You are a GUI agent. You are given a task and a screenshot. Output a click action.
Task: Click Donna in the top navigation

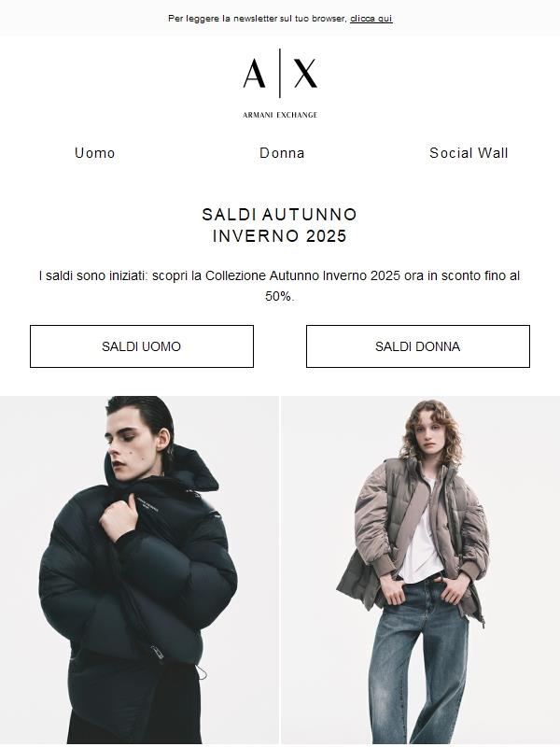pos(280,152)
